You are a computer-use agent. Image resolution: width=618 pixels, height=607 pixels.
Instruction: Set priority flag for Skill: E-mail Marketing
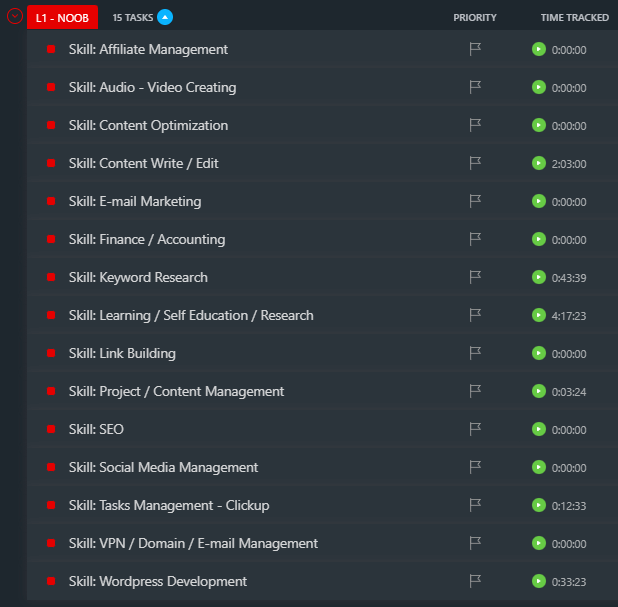[x=475, y=201]
